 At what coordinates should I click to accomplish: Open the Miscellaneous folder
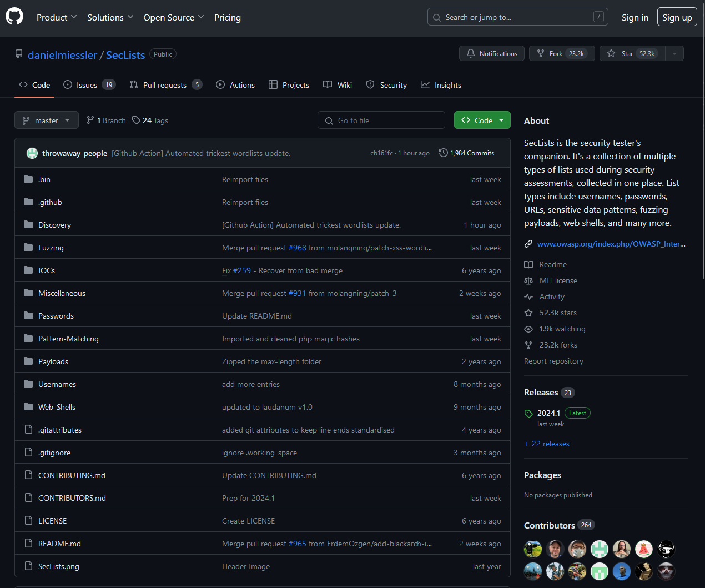62,293
